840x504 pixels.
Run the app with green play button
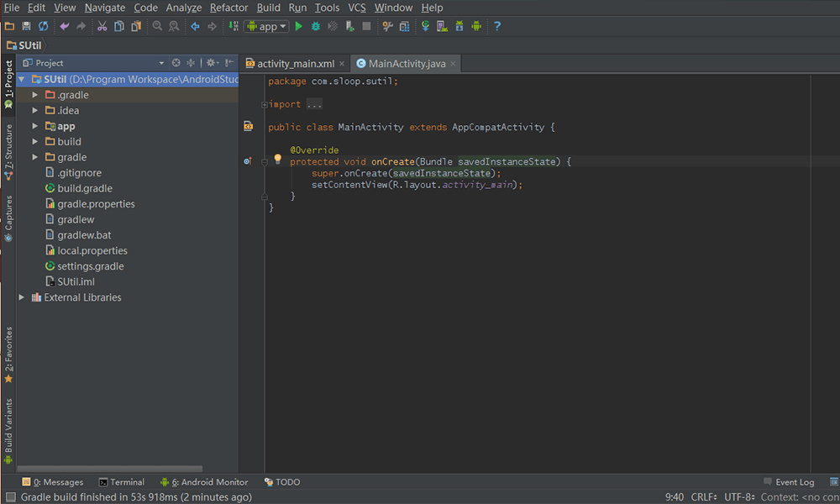pos(299,26)
